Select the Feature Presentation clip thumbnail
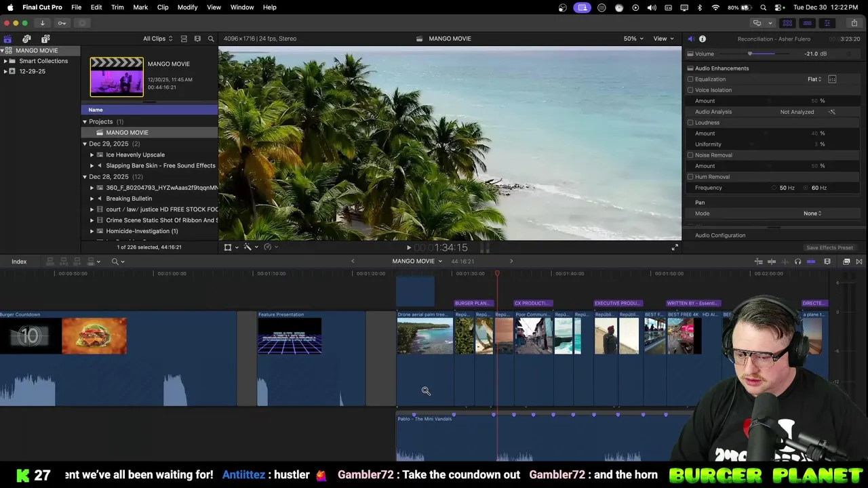The width and height of the screenshot is (868, 488). [290, 336]
